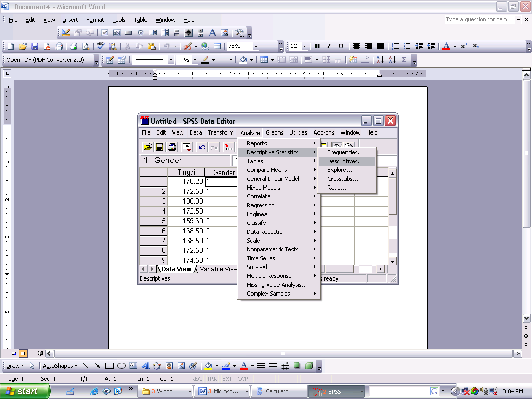Toggle Justify alignment
Image resolution: width=532 pixels, height=399 pixels.
click(x=380, y=46)
